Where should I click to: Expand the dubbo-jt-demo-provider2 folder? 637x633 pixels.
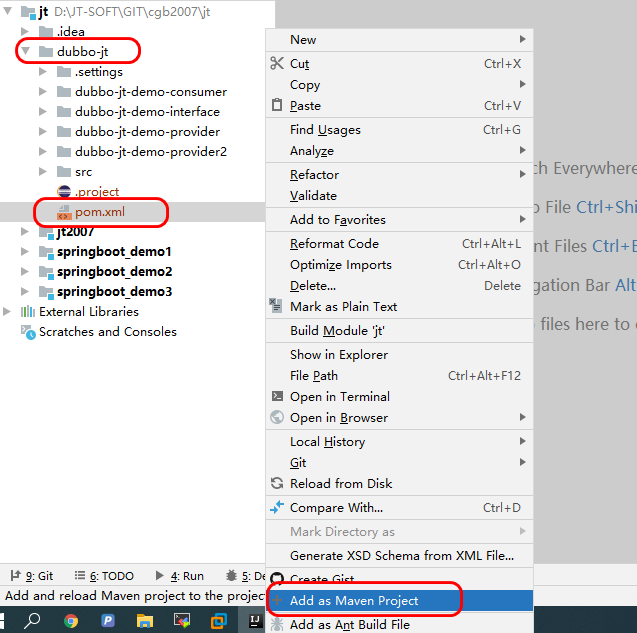(x=43, y=152)
